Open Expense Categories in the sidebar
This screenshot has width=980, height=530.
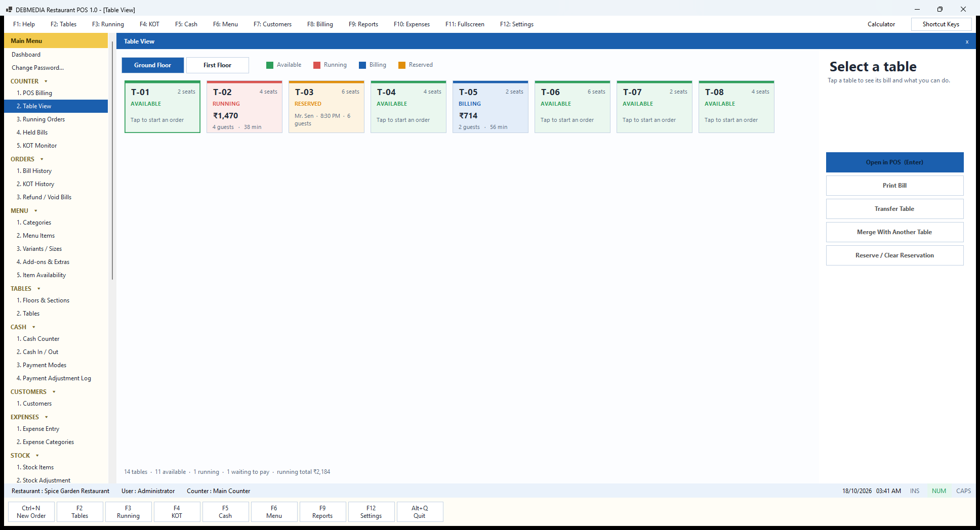[56, 442]
